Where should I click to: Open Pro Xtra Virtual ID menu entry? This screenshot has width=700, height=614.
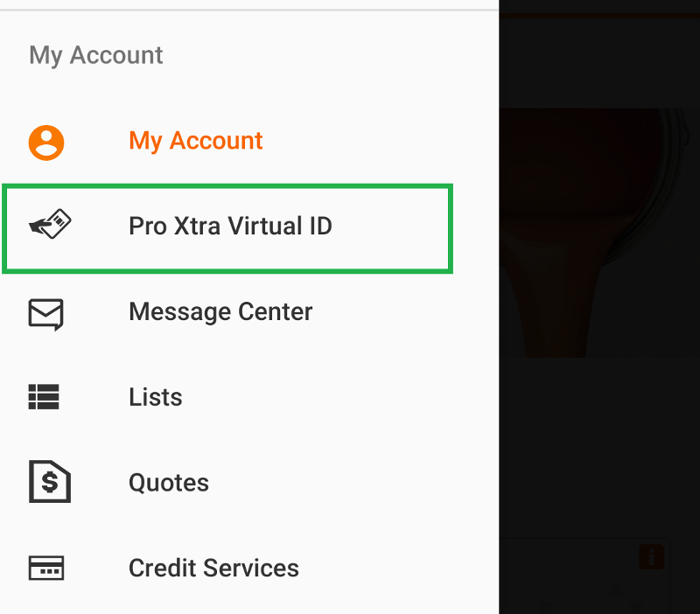click(230, 227)
